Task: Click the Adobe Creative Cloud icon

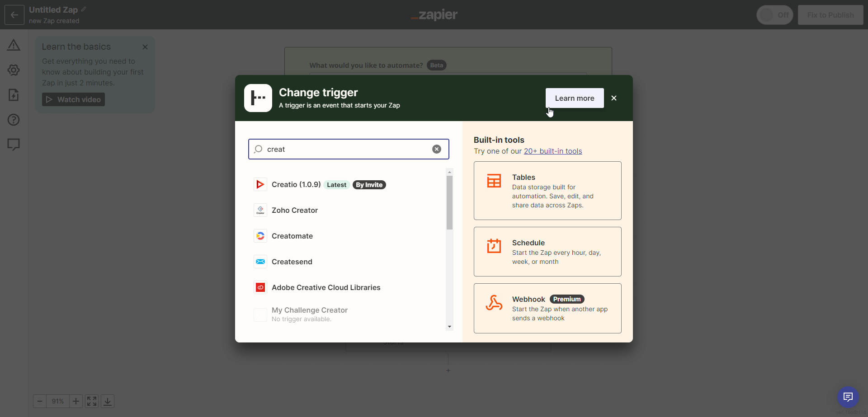Action: (x=260, y=287)
